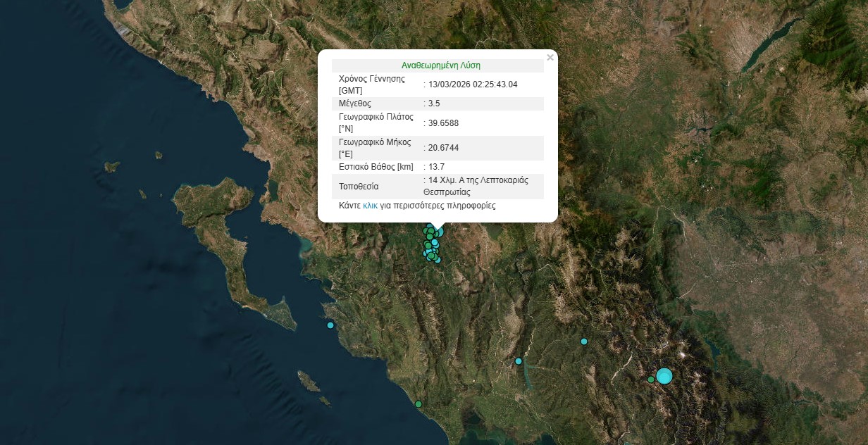The image size is (868, 445).
Task: Click the cyan marker right of the popup pointer tip
Action: pyautogui.click(x=440, y=232)
